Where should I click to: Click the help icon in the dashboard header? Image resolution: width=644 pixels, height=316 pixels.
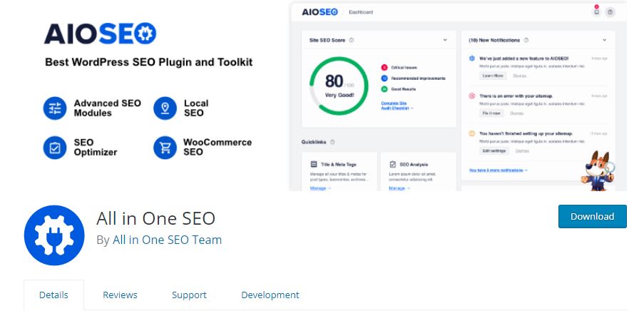pos(610,12)
